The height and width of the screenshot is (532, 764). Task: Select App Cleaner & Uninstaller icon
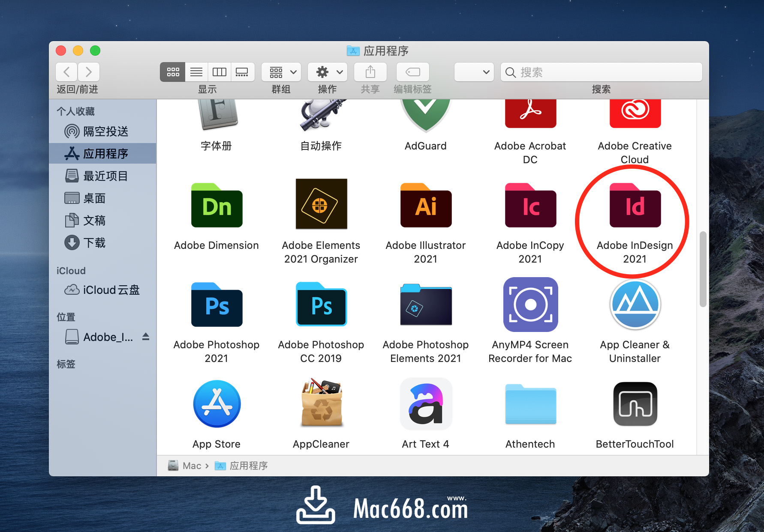pos(635,305)
